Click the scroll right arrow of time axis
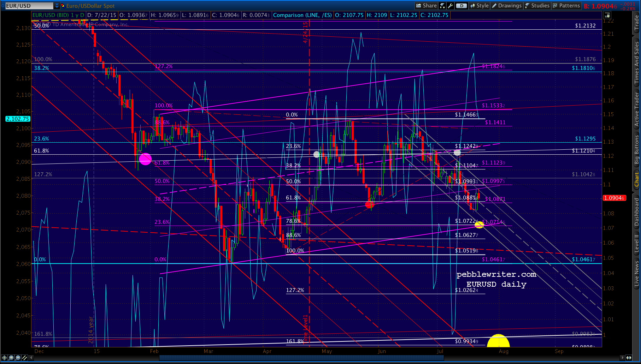The height and width of the screenshot is (364, 641). coord(623,358)
